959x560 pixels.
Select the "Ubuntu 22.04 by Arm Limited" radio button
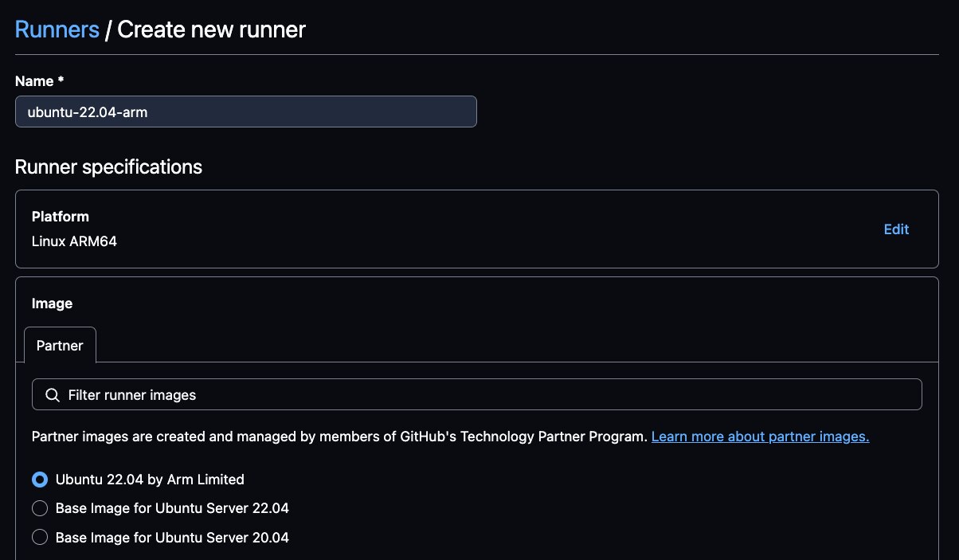(40, 480)
